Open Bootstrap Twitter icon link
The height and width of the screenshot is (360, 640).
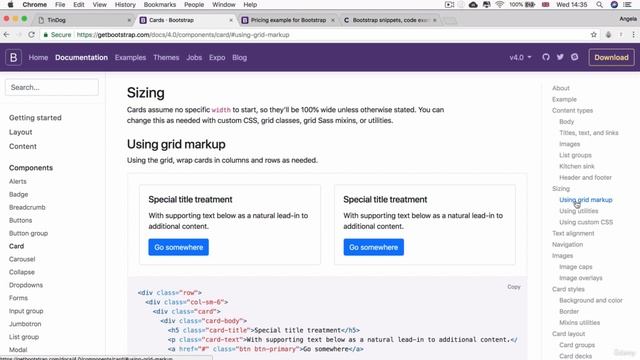(560, 57)
